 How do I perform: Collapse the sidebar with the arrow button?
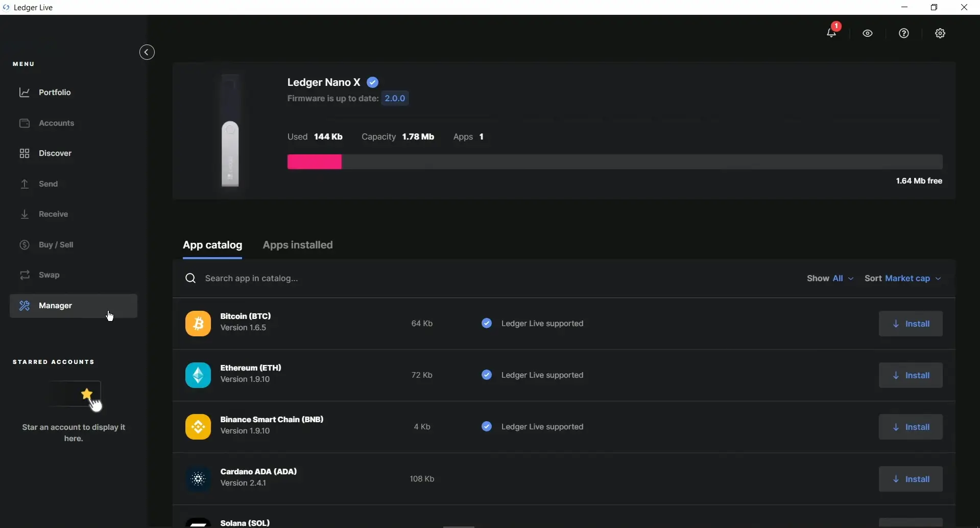tap(147, 52)
